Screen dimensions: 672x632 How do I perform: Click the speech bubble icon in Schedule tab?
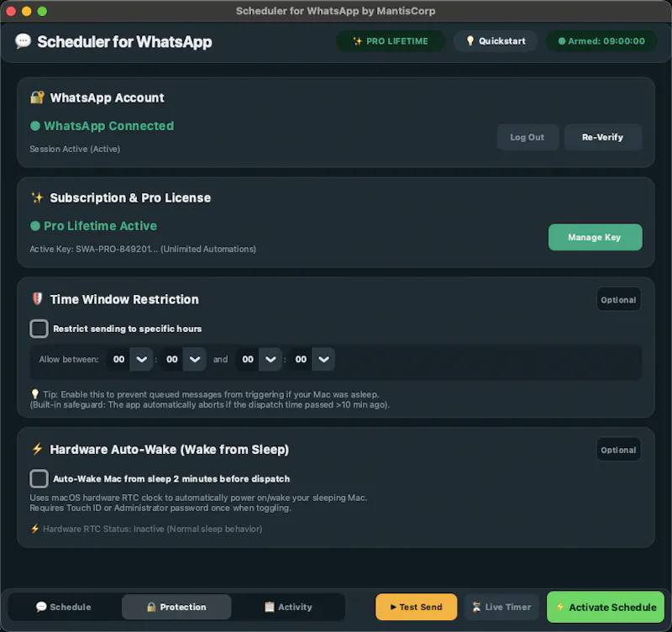tap(41, 607)
